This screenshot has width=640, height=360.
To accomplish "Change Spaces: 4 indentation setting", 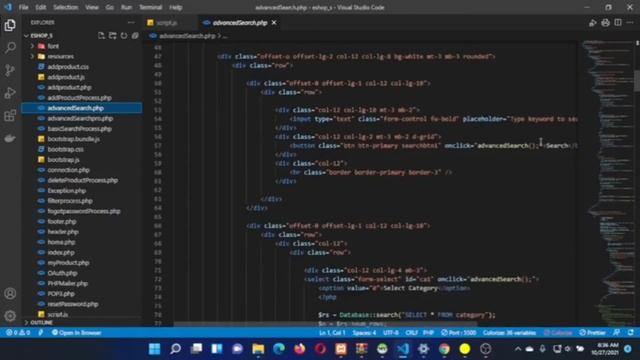I will pyautogui.click(x=364, y=333).
